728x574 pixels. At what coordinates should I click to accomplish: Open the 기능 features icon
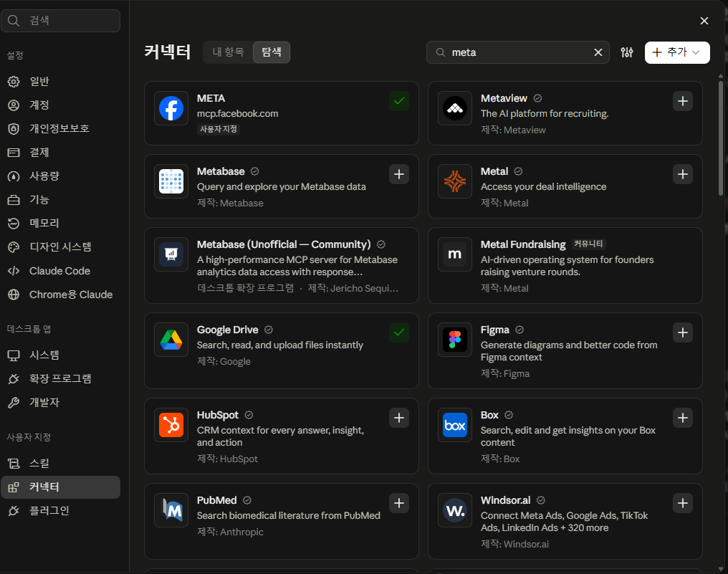[14, 200]
